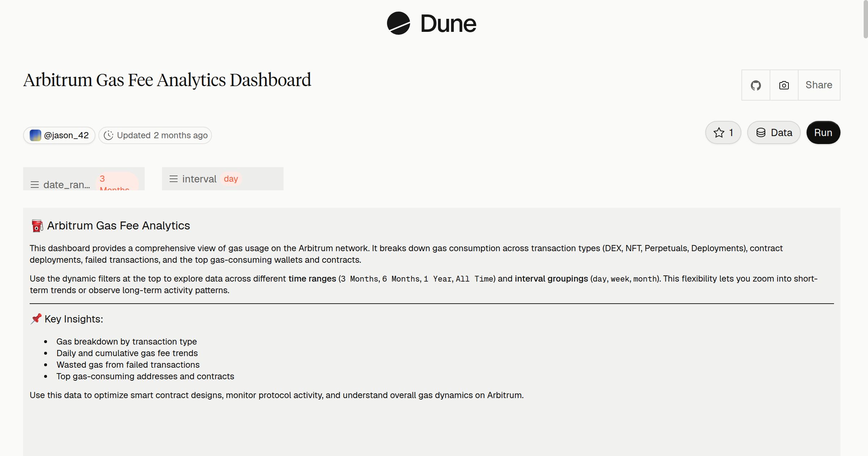Click the jason_42 avatar image
The image size is (868, 456).
[35, 135]
